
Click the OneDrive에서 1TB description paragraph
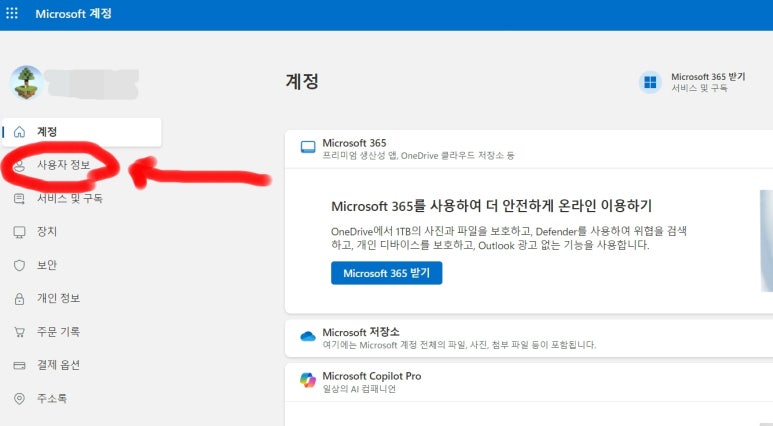(509, 238)
